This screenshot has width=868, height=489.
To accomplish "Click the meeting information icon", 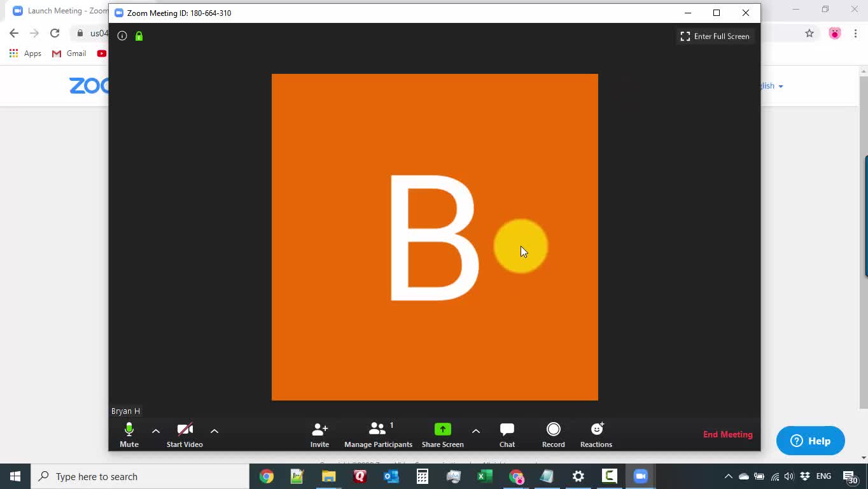I will [x=122, y=36].
